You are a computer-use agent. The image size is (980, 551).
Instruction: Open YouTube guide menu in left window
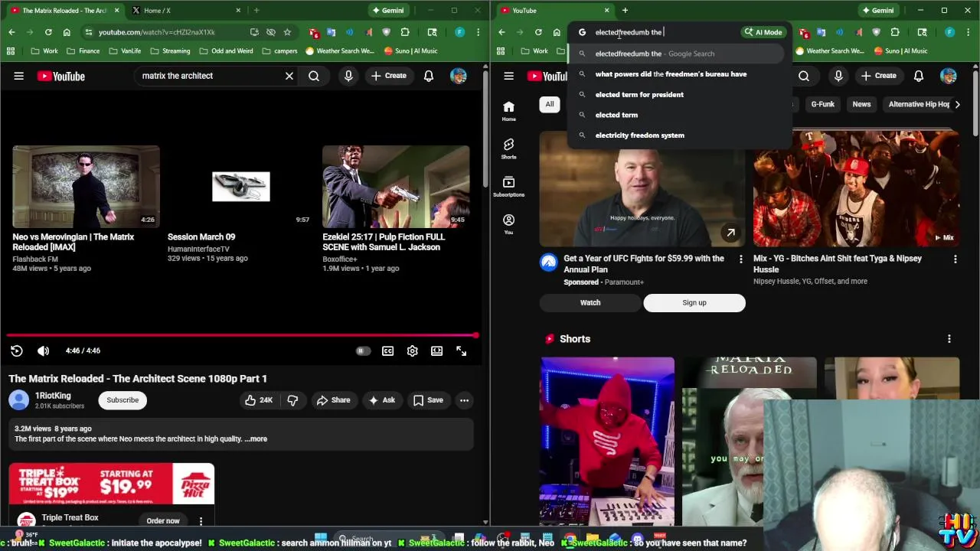click(18, 76)
